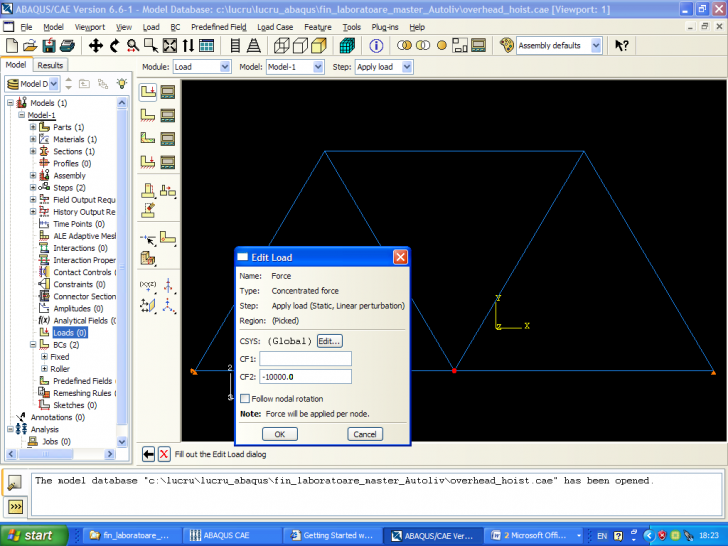Select the Rotate view tool
This screenshot has height=546, width=728.
click(x=114, y=46)
